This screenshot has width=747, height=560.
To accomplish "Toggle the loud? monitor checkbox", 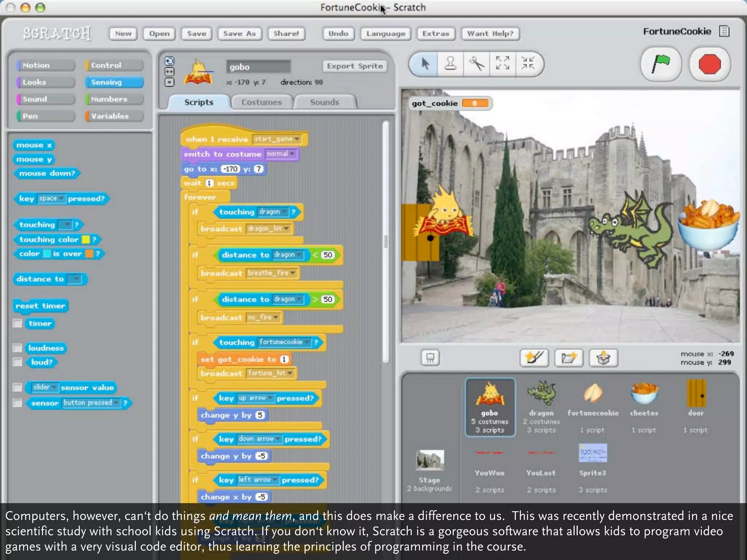I will pos(17,362).
